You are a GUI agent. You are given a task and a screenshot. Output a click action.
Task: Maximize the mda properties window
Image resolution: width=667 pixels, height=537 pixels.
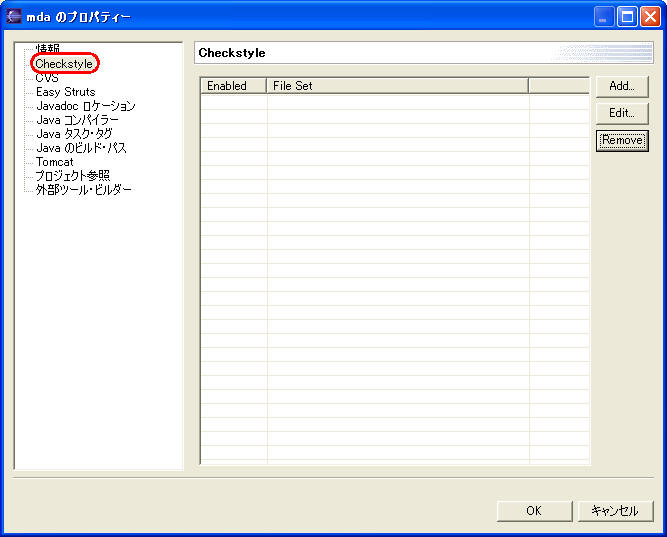coord(627,17)
